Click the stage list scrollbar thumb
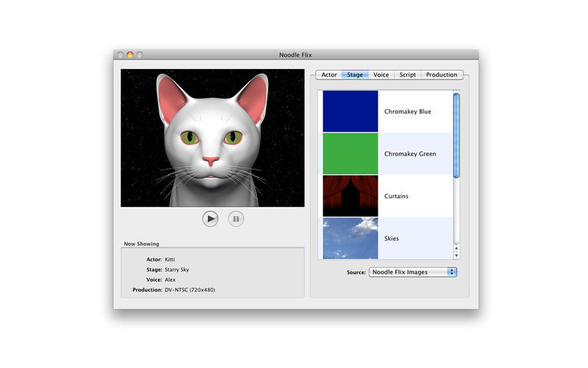 pos(456,132)
